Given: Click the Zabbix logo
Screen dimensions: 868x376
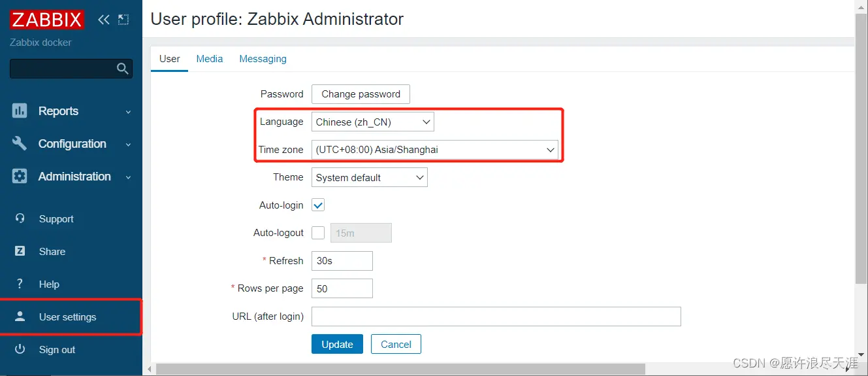Looking at the screenshot, I should 46,20.
